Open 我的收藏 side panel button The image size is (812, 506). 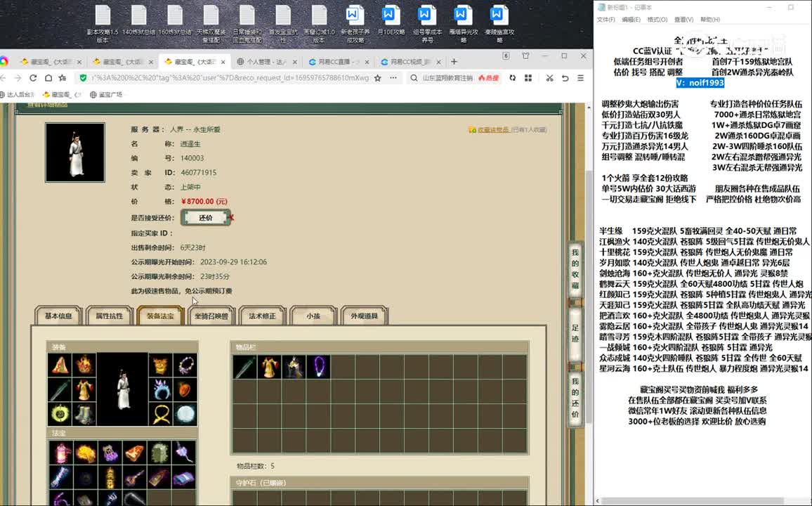pyautogui.click(x=575, y=268)
